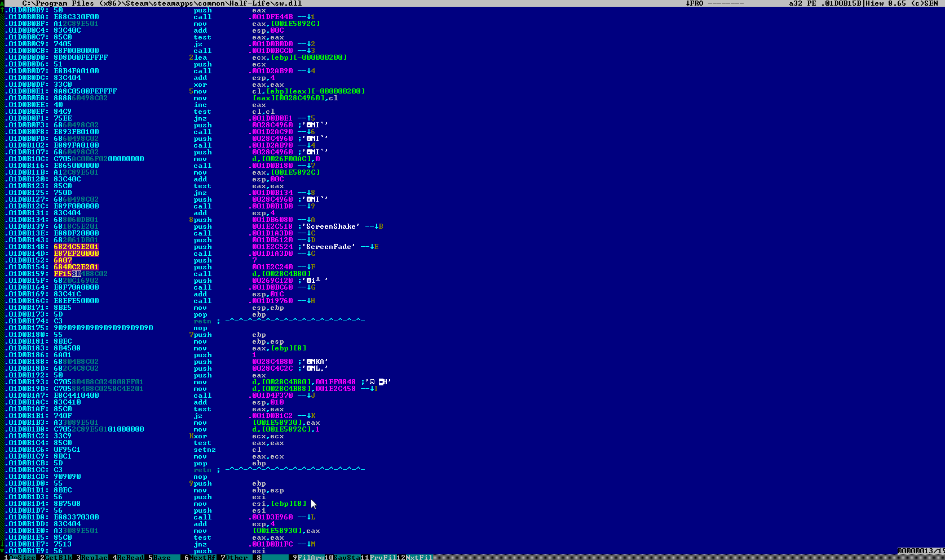The image size is (945, 560).
Task: Switch to next file with 12 NxtFil
Action: tap(415, 557)
